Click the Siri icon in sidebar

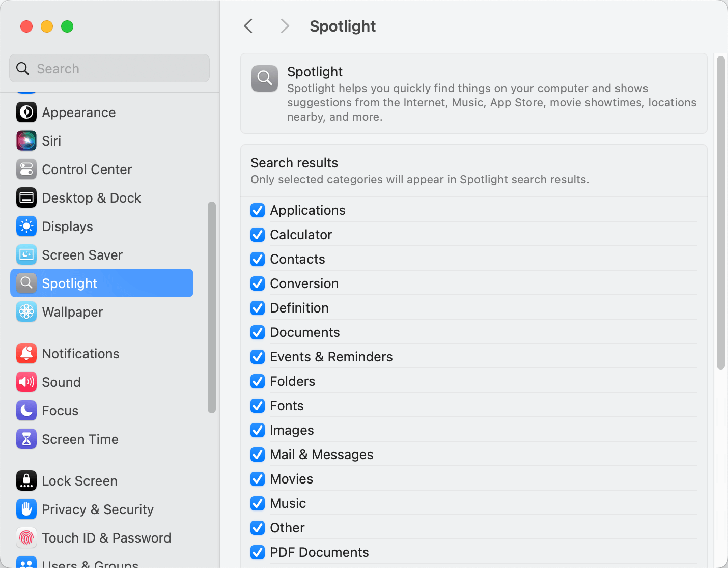click(26, 140)
